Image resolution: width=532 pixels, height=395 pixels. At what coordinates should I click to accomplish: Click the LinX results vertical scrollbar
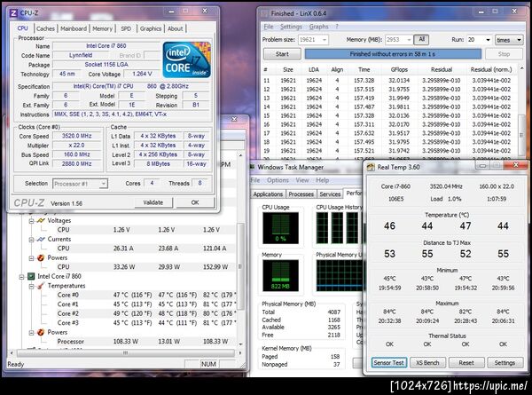[522, 112]
